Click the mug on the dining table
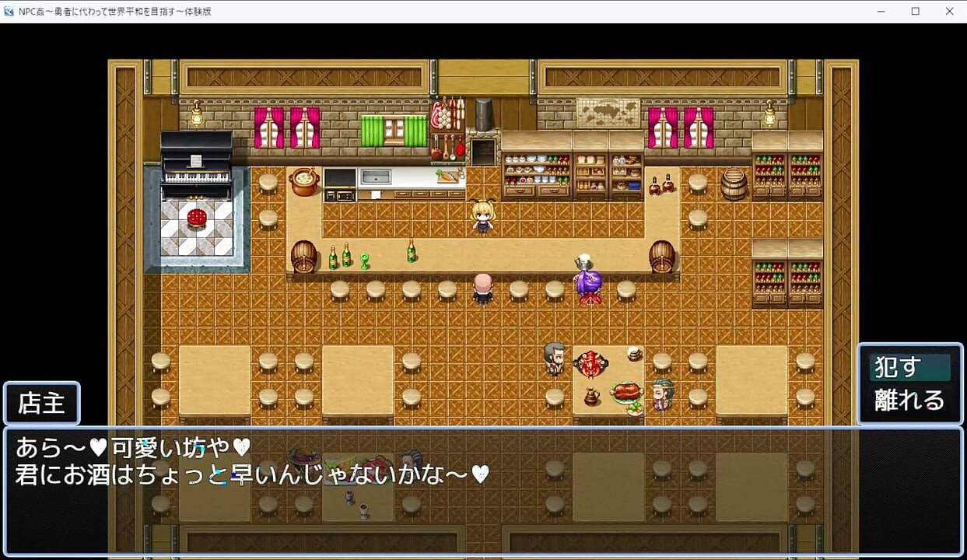The image size is (967, 560). click(634, 353)
